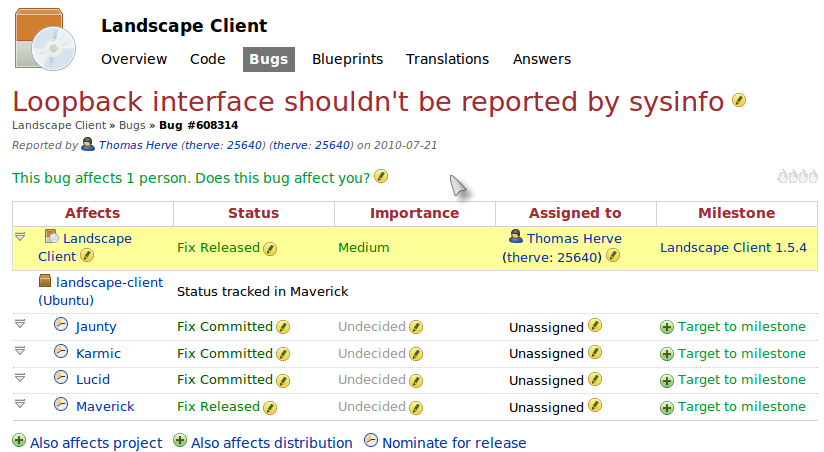
Task: Expand the Landscape Client task row
Action: coord(20,238)
